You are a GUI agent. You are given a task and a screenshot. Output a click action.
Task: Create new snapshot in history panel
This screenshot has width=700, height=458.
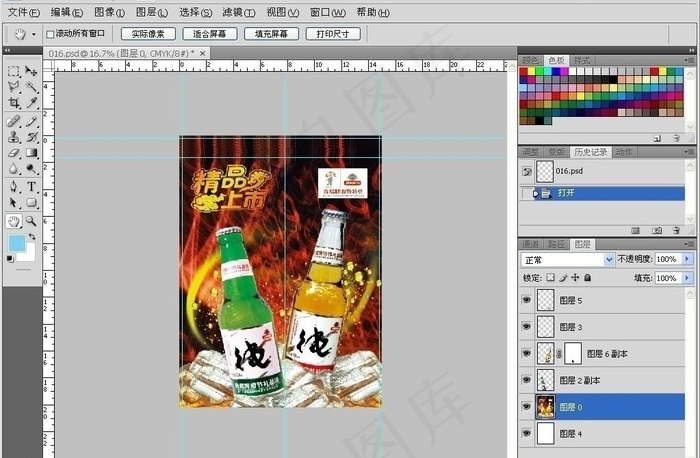pos(657,230)
